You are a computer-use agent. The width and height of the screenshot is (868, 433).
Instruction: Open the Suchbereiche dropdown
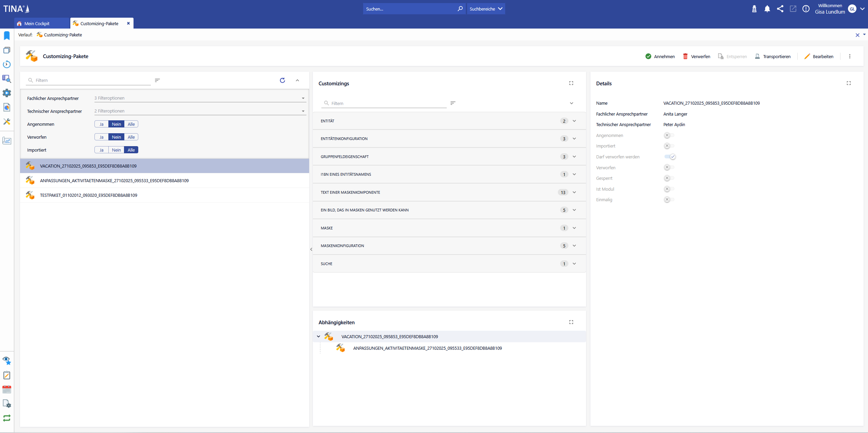tap(486, 9)
